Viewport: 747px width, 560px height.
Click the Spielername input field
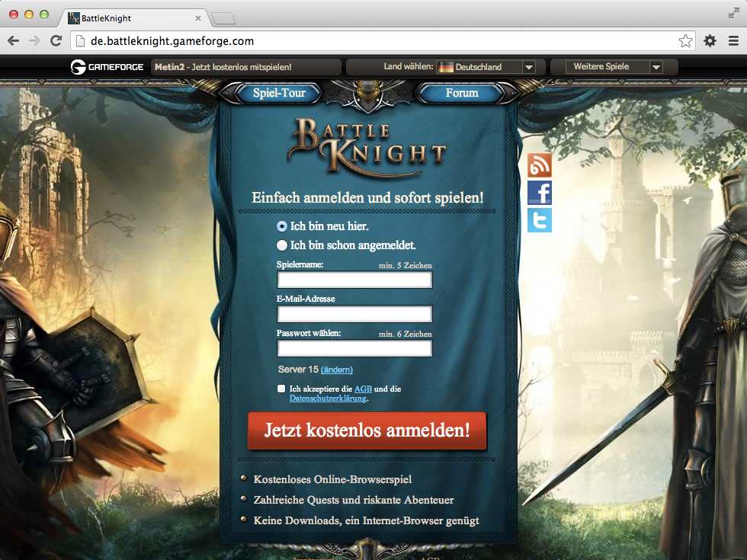pyautogui.click(x=354, y=280)
